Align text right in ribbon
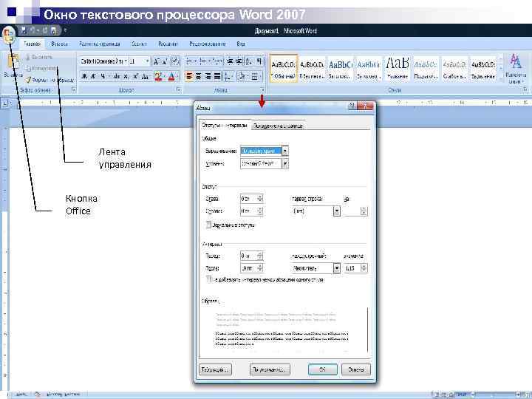Image resolution: width=532 pixels, height=399 pixels. [x=208, y=76]
